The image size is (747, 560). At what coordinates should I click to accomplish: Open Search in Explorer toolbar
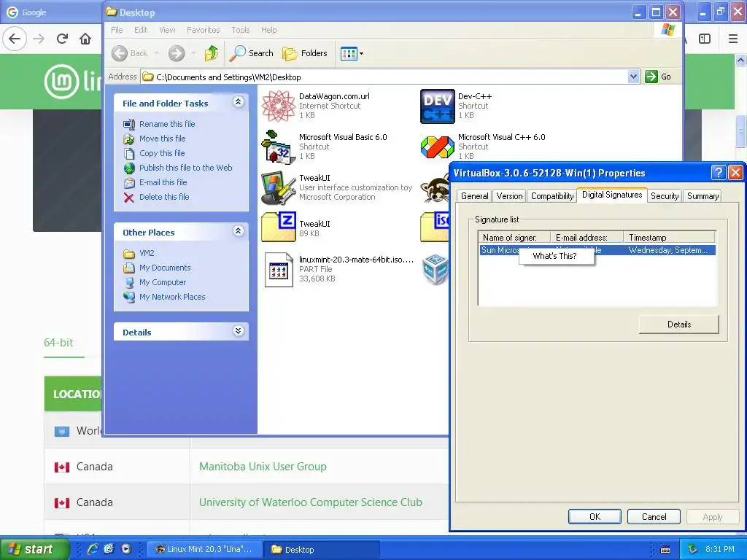252,53
